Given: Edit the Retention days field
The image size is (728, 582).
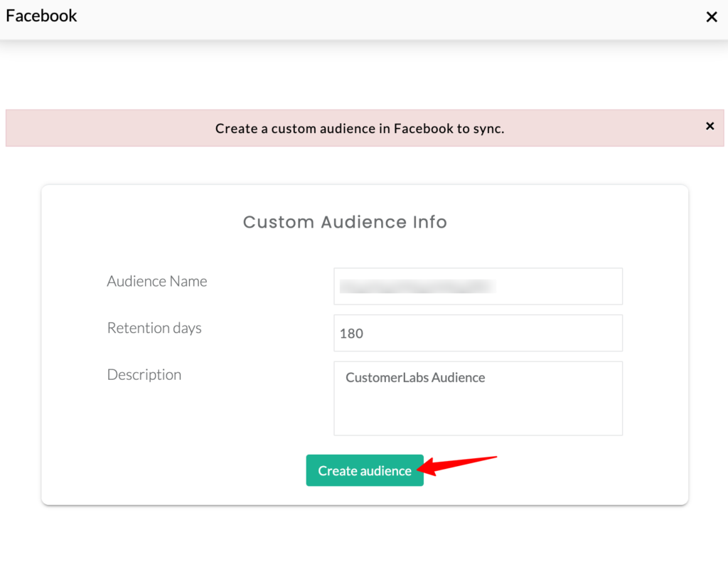Looking at the screenshot, I should point(478,333).
